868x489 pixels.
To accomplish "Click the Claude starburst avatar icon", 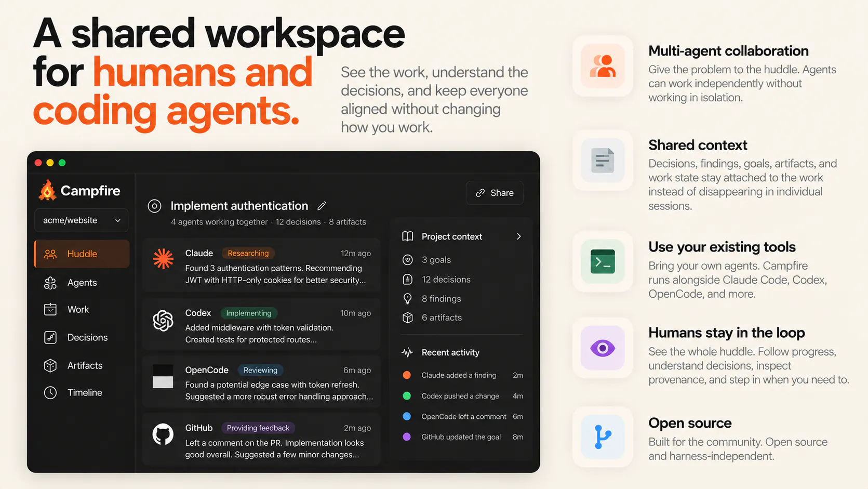I will tap(163, 259).
